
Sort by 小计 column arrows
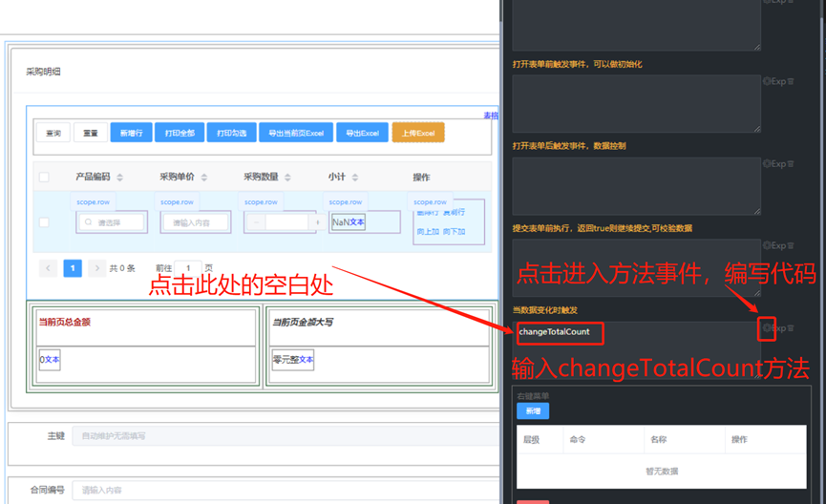355,178
